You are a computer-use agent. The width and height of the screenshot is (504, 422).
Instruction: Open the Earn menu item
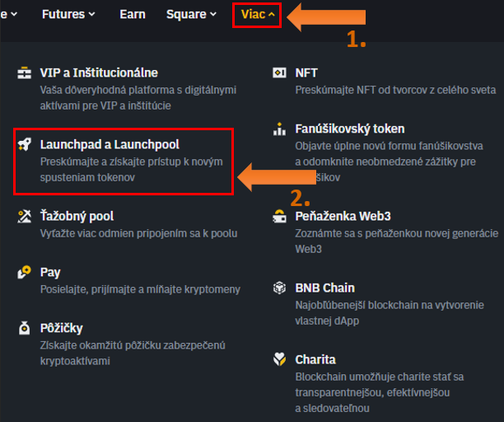tap(133, 14)
